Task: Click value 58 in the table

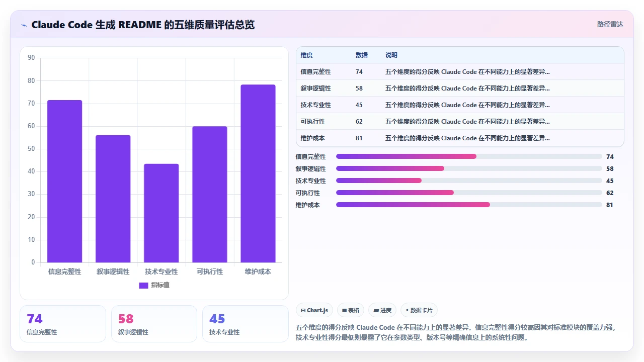Action: point(359,88)
